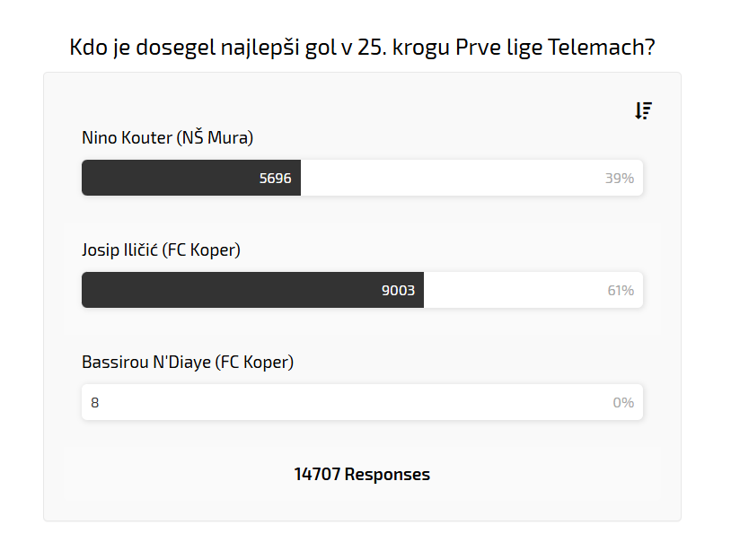Click the 61% percentage label
Viewport: 731px width, 560px height.
click(x=621, y=290)
